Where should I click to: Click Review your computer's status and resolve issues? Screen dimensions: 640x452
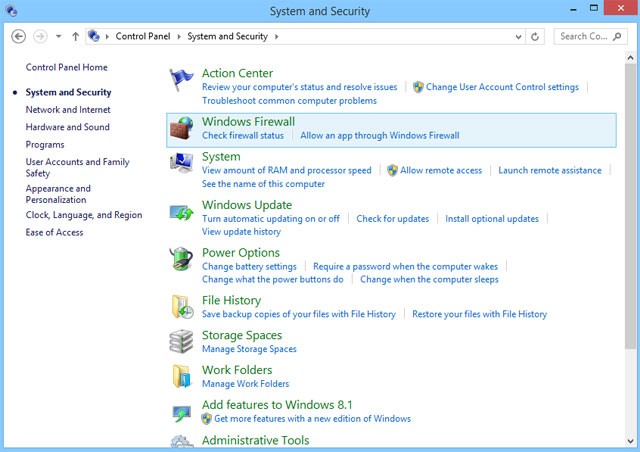[x=299, y=87]
